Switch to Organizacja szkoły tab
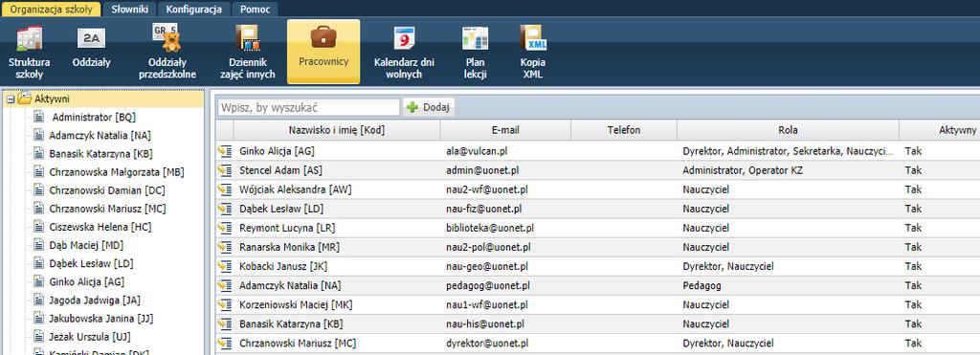980x355 pixels. (x=51, y=10)
